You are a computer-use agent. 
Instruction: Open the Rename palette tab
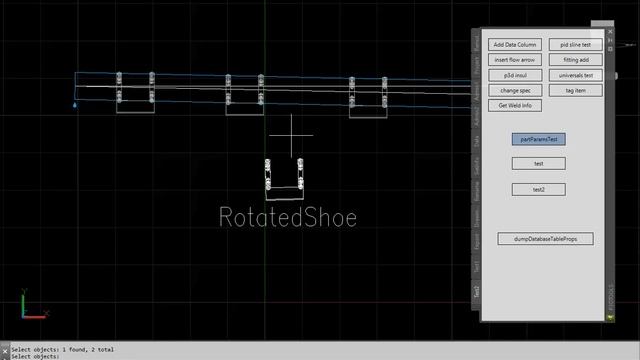point(476,191)
